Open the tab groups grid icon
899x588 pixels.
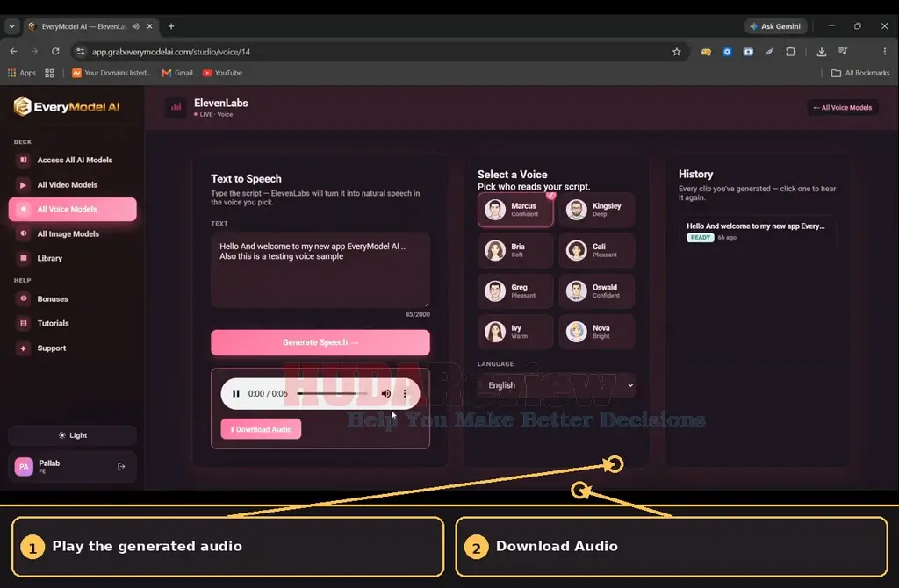tap(49, 73)
